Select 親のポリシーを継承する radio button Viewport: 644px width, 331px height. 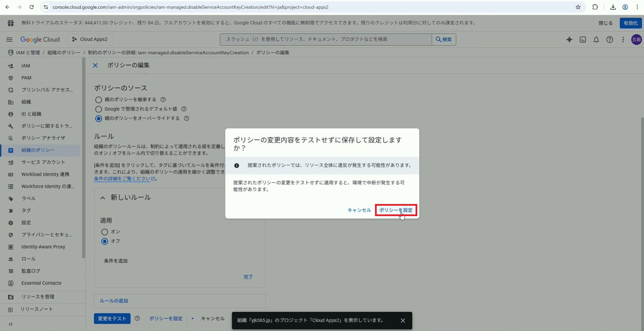99,100
